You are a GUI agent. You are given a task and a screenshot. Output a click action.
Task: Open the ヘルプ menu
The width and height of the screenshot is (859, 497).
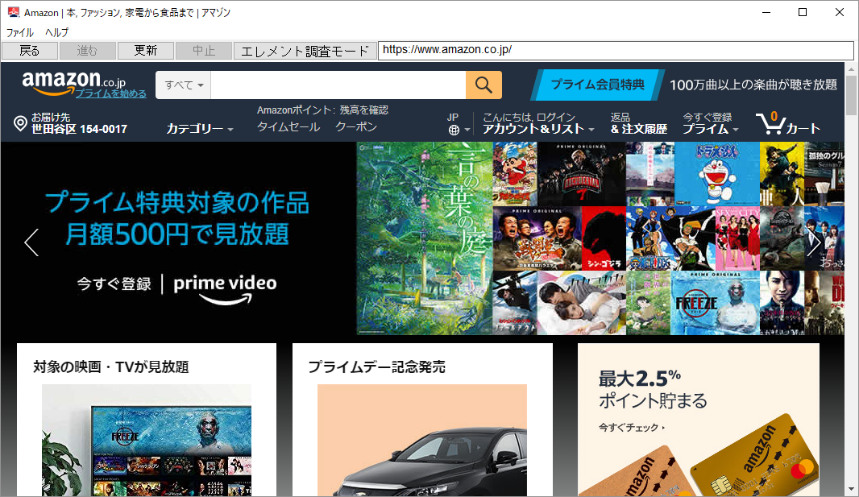click(x=57, y=32)
